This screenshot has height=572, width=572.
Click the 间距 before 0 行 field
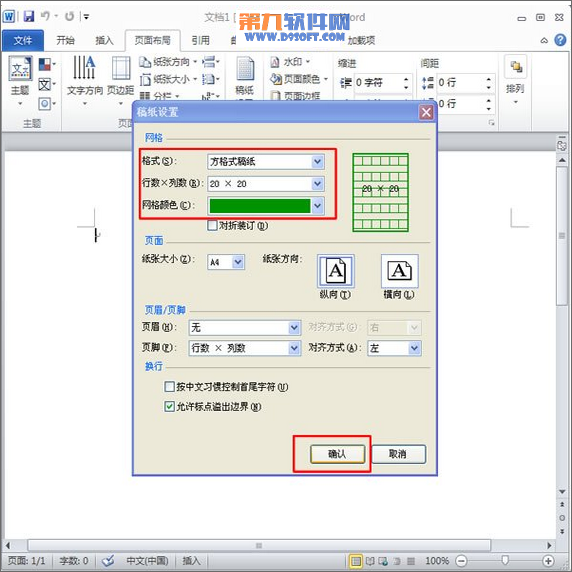click(x=460, y=83)
